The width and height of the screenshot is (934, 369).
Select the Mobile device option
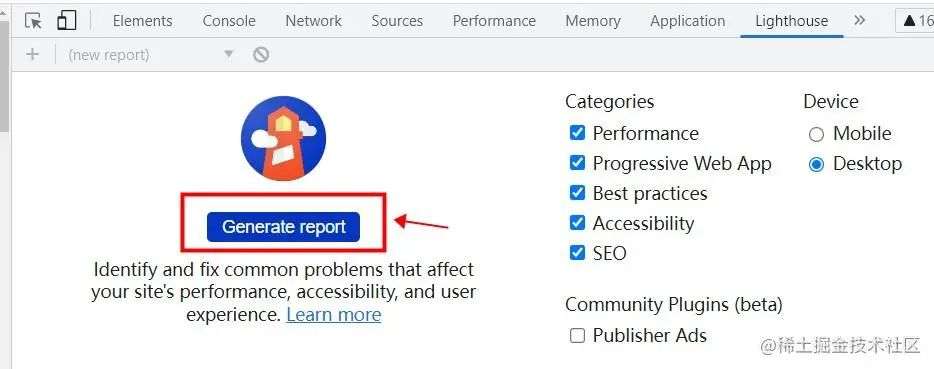(816, 134)
